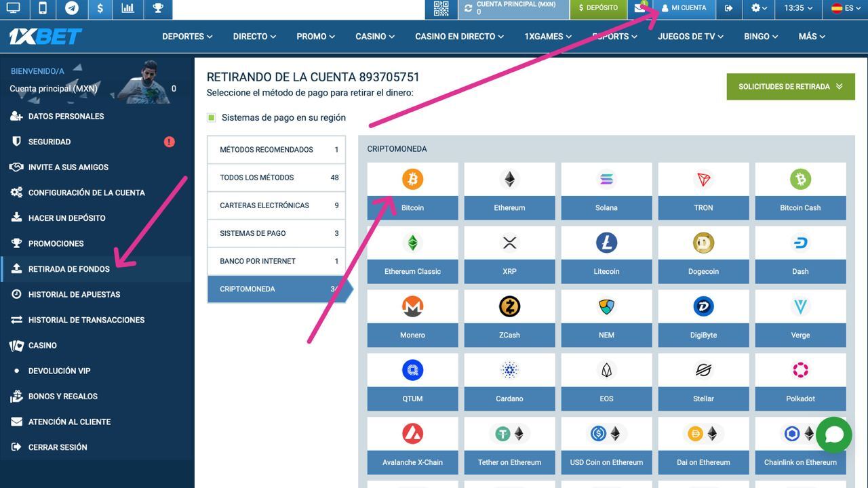The image size is (868, 488).
Task: Expand the BINGO menu
Action: [761, 37]
